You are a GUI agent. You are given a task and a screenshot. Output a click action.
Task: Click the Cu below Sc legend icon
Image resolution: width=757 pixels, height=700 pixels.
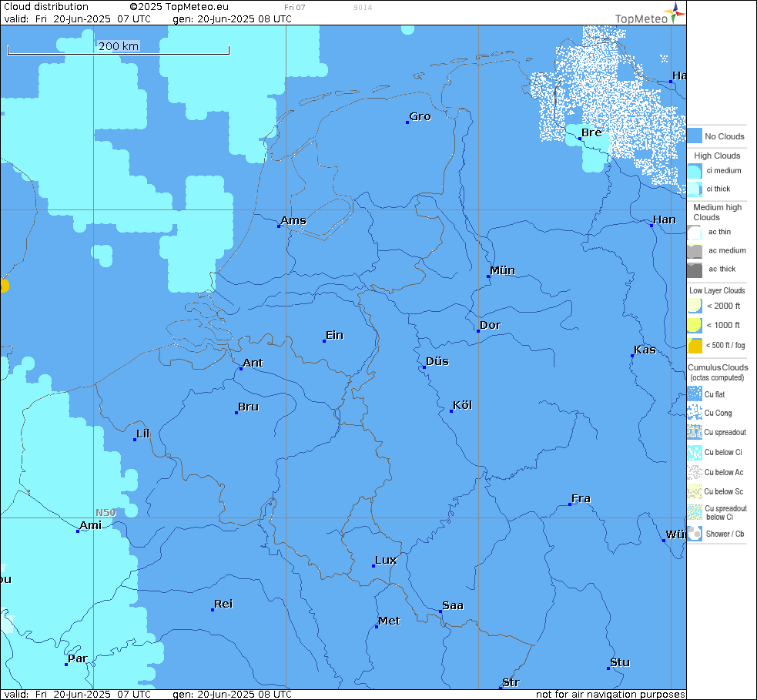(695, 491)
